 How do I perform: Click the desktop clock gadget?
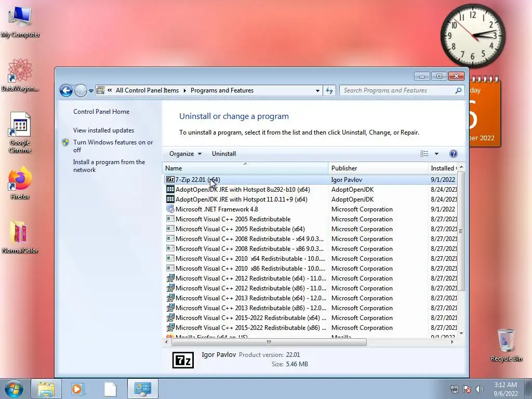(472, 35)
